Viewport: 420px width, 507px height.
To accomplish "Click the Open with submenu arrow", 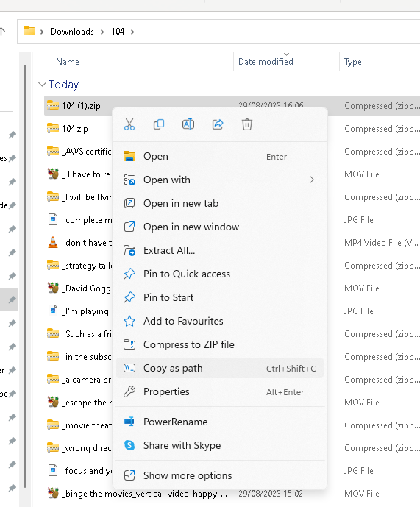I will click(312, 180).
